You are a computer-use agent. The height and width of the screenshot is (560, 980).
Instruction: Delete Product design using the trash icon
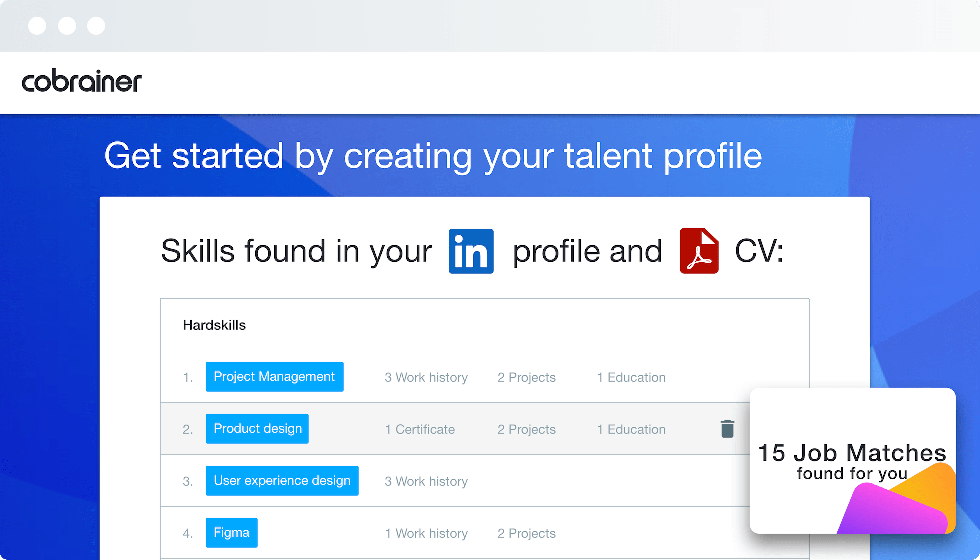coord(727,429)
